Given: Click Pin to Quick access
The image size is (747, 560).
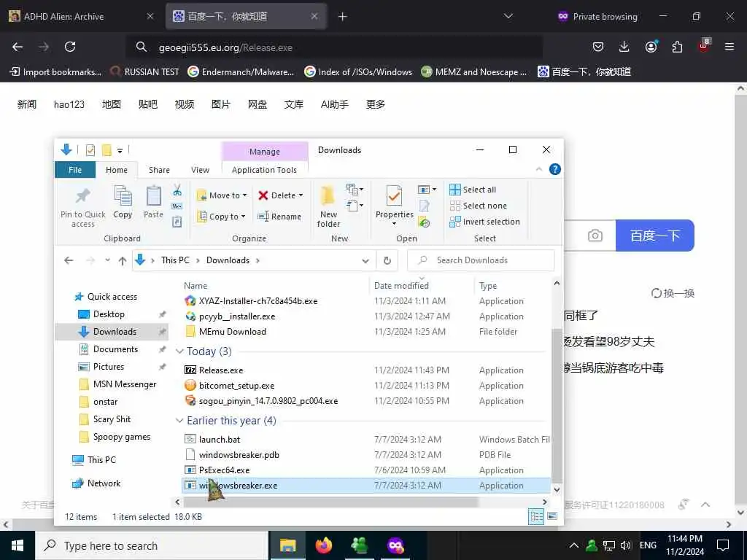Looking at the screenshot, I should (83, 208).
